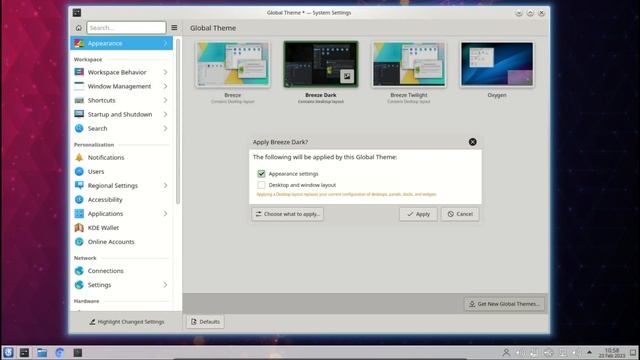Uncheck the Appearance settings checkbox
This screenshot has width=640, height=360.
[x=261, y=174]
